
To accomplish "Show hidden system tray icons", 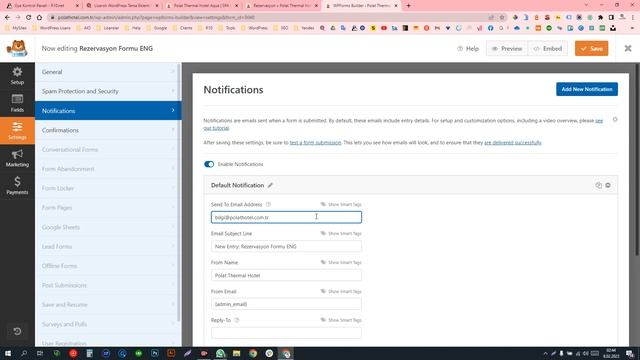I will [545, 353].
